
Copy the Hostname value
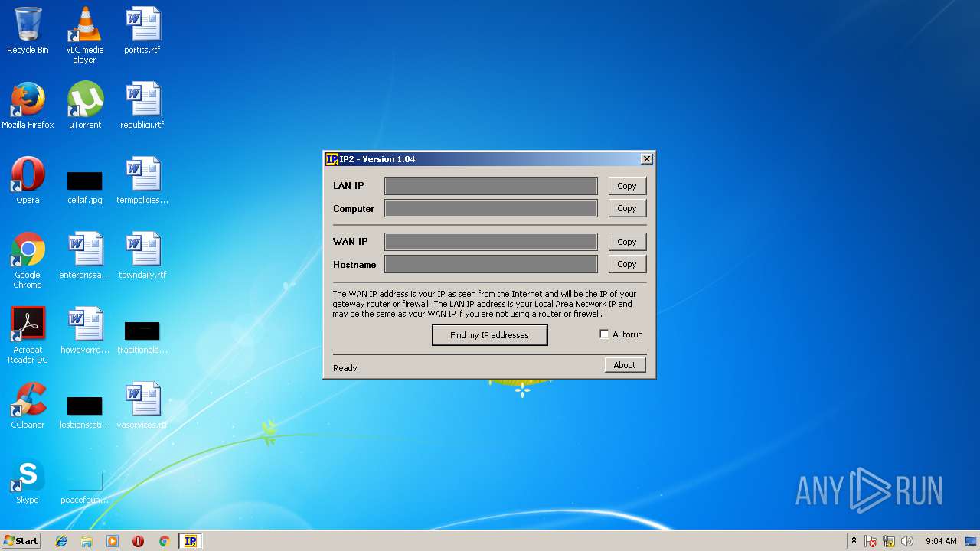point(627,264)
